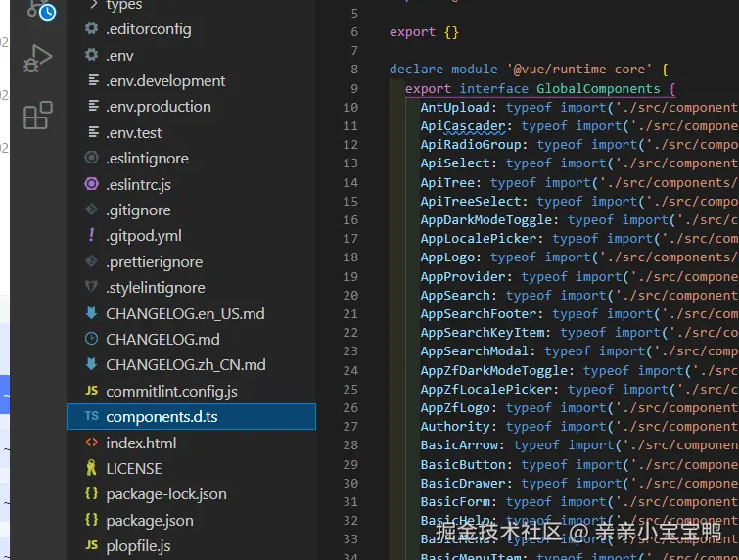Open the .gitignore file name
This screenshot has width=739, height=560.
pos(138,210)
